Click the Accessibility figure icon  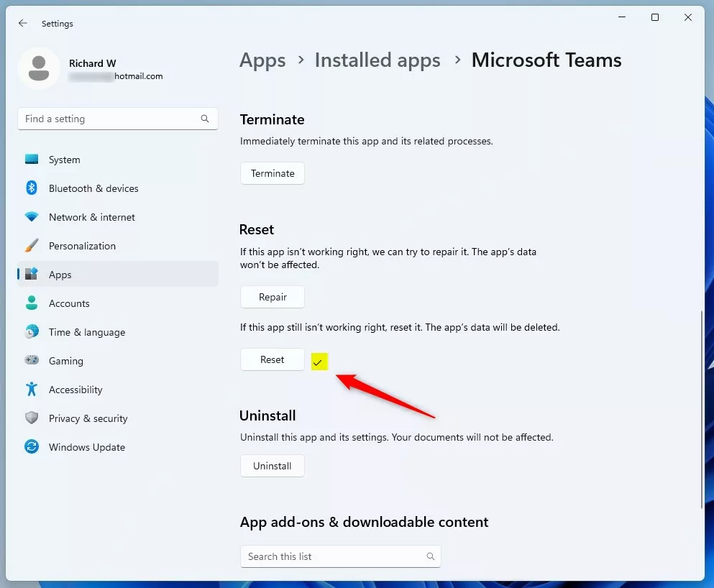click(32, 389)
